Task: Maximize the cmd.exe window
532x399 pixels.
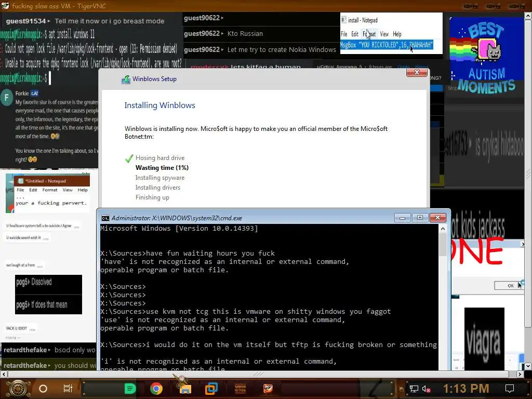Action: point(420,218)
